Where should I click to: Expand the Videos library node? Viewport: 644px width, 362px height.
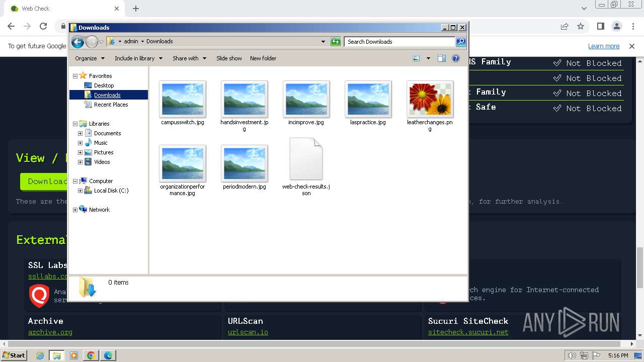pyautogui.click(x=80, y=162)
